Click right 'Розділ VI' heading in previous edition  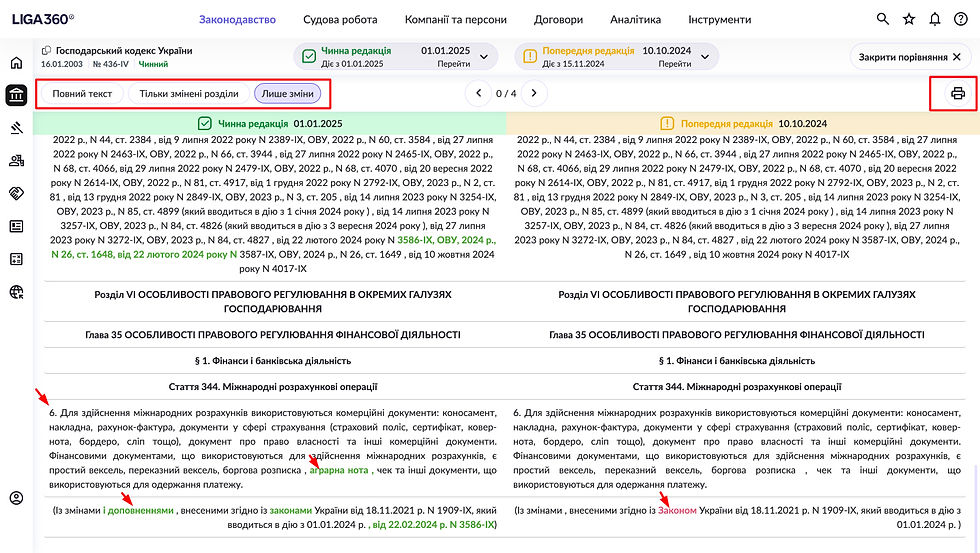tap(737, 301)
